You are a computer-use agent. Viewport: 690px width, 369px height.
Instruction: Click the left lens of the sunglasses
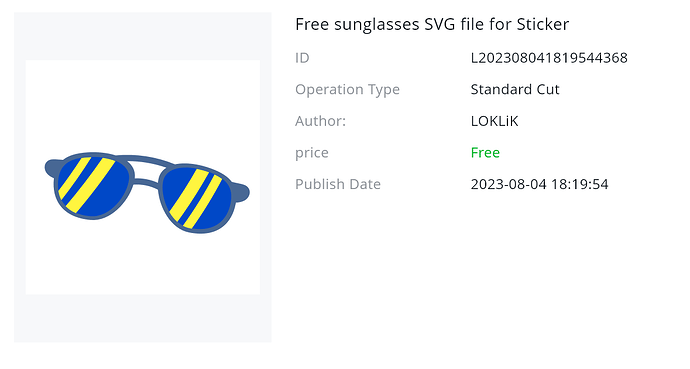pos(94,186)
